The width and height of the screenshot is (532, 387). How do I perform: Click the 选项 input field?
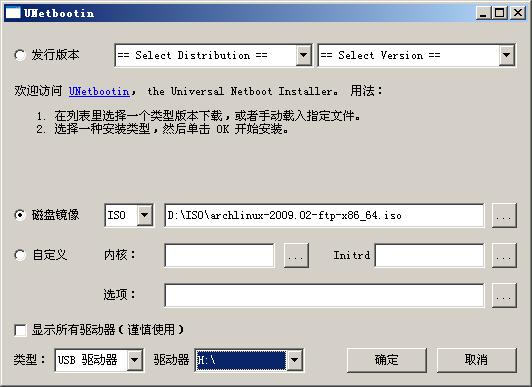[x=324, y=295]
